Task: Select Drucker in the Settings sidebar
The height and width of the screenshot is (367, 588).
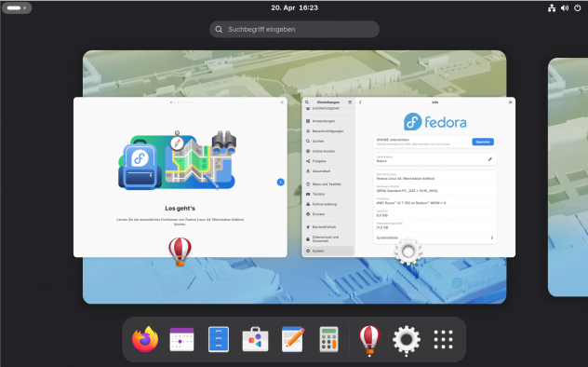Action: [x=328, y=214]
